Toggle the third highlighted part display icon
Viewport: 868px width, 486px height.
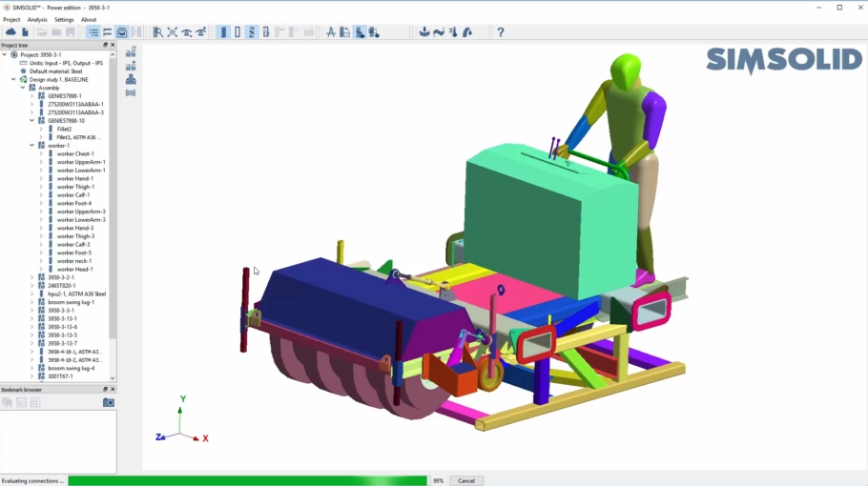(x=251, y=32)
